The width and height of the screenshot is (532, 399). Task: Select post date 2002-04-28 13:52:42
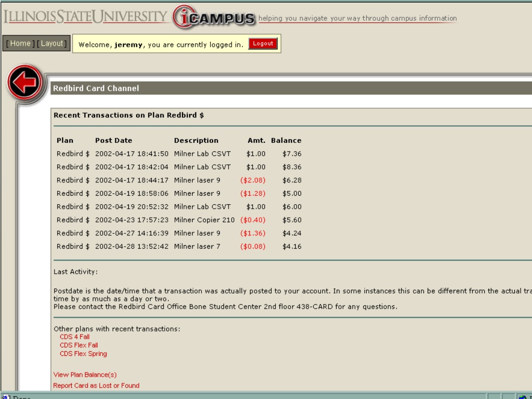point(131,246)
